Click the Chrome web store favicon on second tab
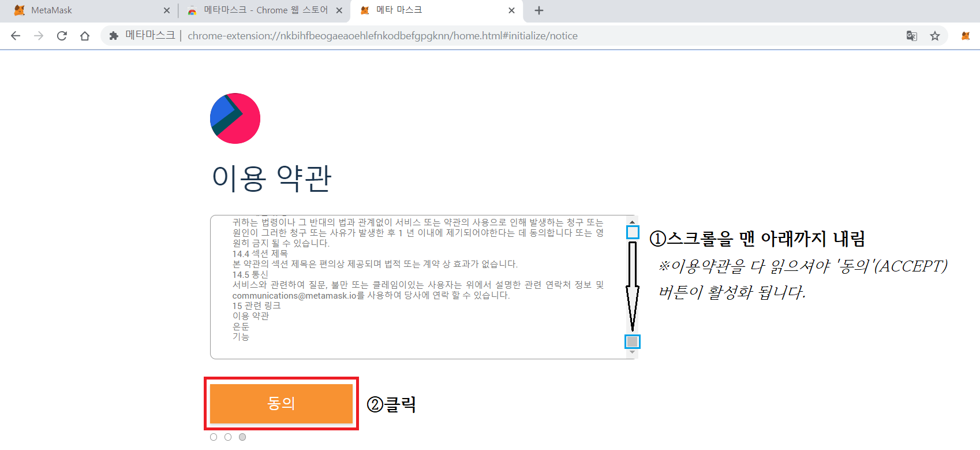The width and height of the screenshot is (980, 450). click(x=192, y=10)
